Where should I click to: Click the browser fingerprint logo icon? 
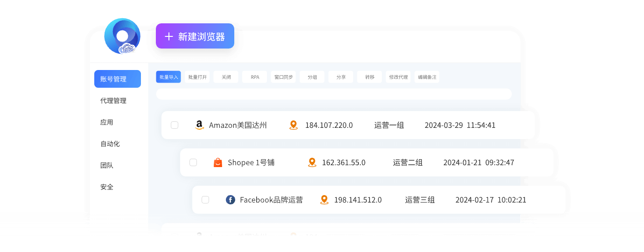[x=122, y=36]
